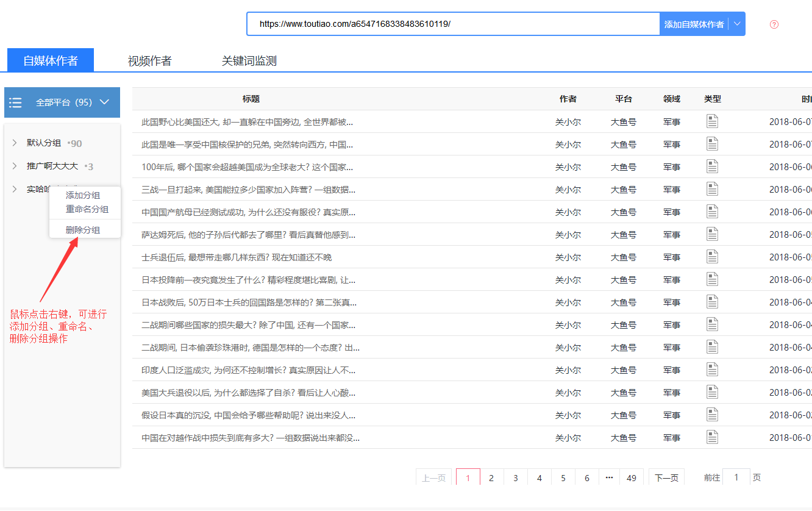
Task: Click the red help question mark icon
Action: [x=774, y=24]
